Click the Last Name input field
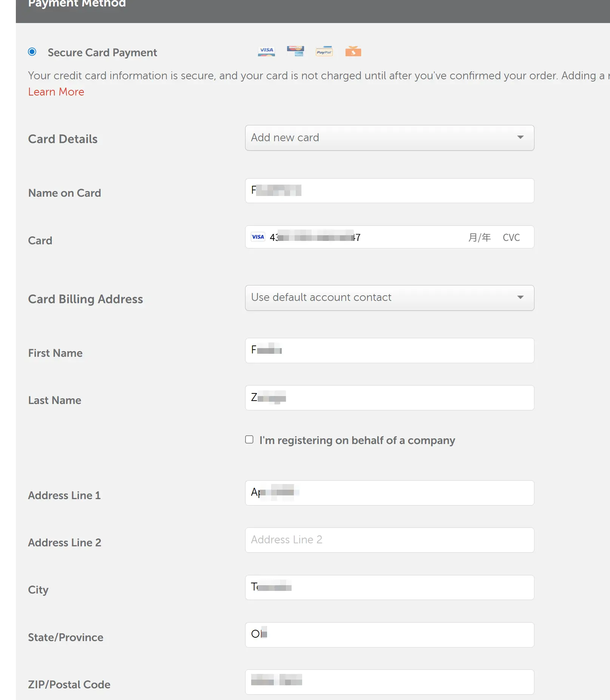This screenshot has height=700, width=610. tap(389, 398)
